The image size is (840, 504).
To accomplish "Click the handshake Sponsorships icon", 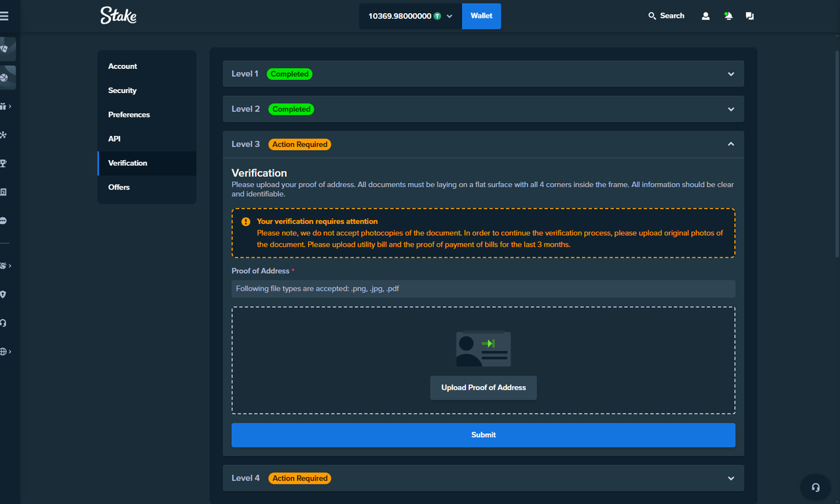I will pos(3,266).
